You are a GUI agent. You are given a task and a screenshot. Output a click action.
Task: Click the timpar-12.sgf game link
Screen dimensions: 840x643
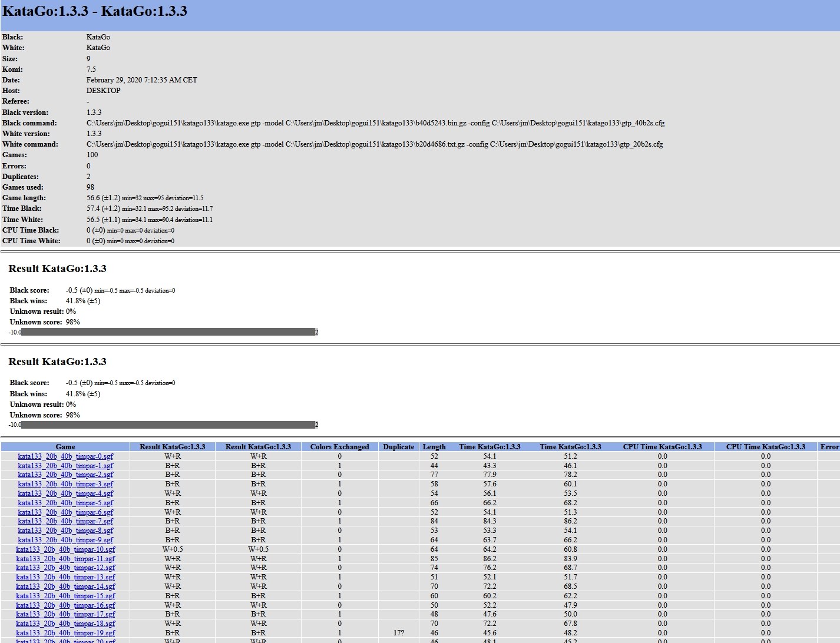point(65,568)
